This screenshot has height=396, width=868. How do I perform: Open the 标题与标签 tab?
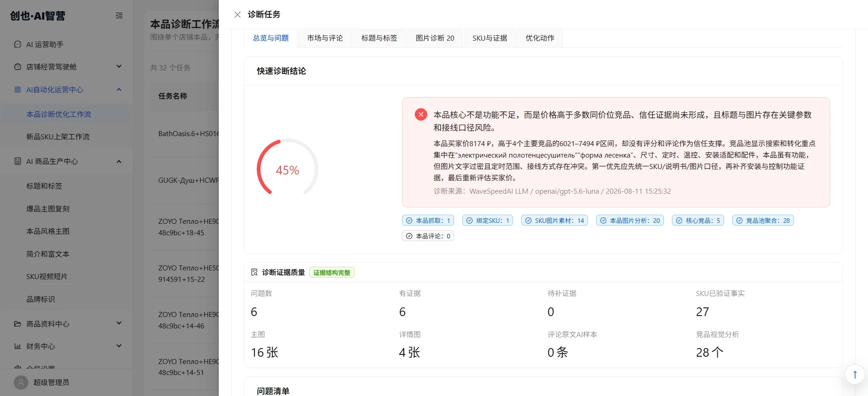tap(379, 38)
